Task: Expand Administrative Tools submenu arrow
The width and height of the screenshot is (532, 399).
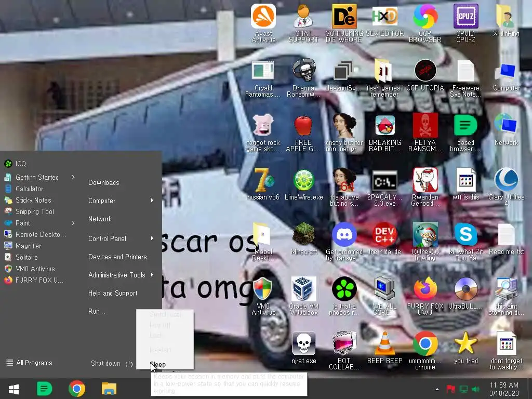Action: 152,275
